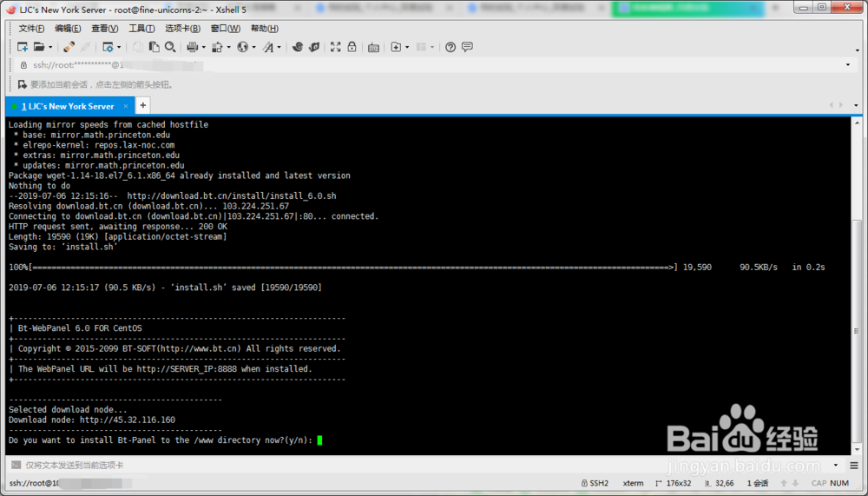Expand compose bar send-target dropdown

836,466
